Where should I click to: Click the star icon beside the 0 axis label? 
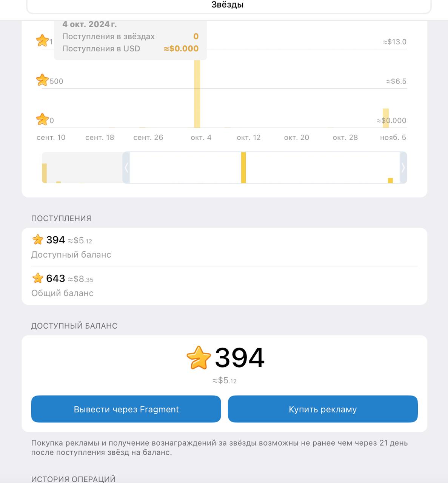[42, 119]
